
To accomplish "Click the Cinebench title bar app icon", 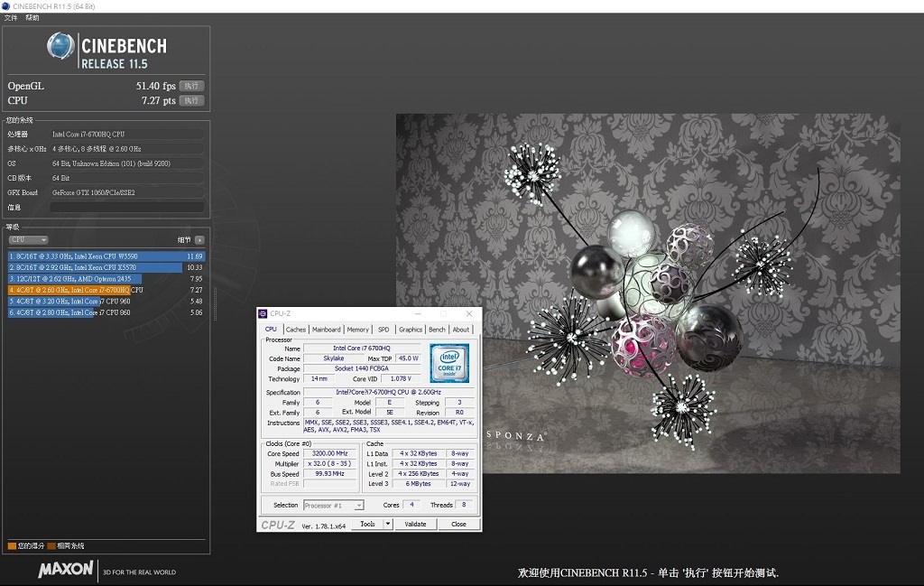I will [x=6, y=6].
